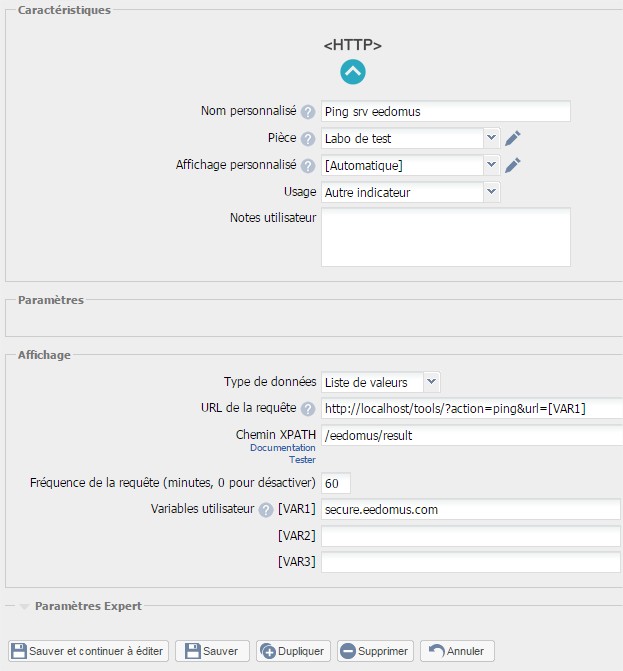Click help icon beside Nom personnalisé
Viewport: 623px width, 671px height.
308,112
